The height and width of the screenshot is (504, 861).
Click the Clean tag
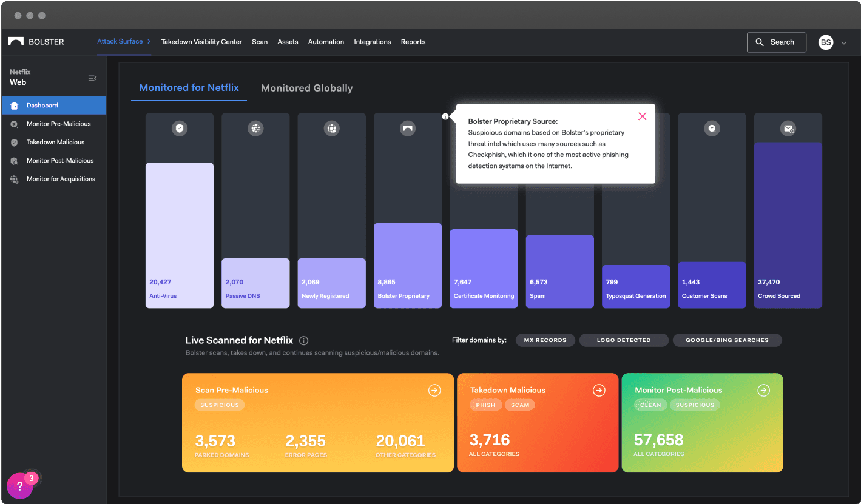[x=650, y=405]
